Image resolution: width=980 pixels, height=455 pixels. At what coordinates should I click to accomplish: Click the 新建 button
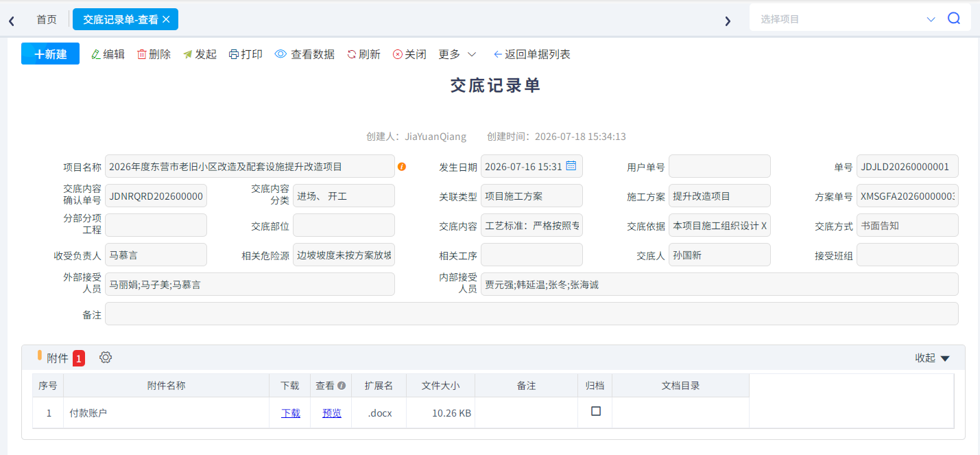coord(50,54)
